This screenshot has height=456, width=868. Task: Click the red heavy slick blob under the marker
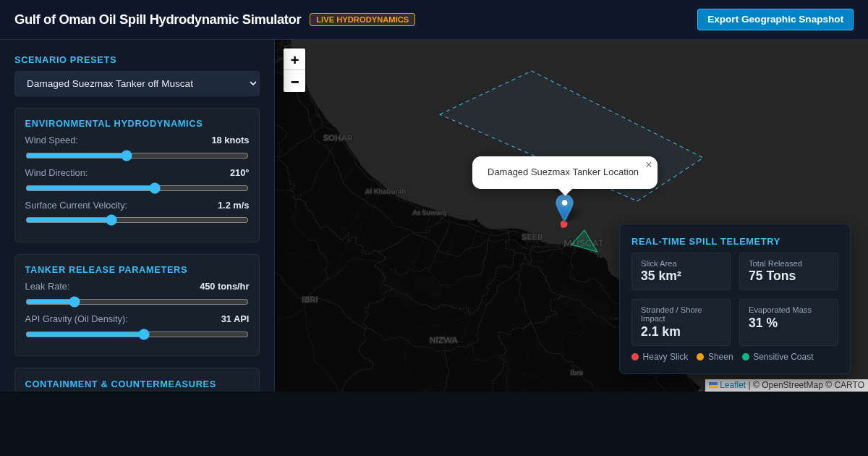[563, 224]
